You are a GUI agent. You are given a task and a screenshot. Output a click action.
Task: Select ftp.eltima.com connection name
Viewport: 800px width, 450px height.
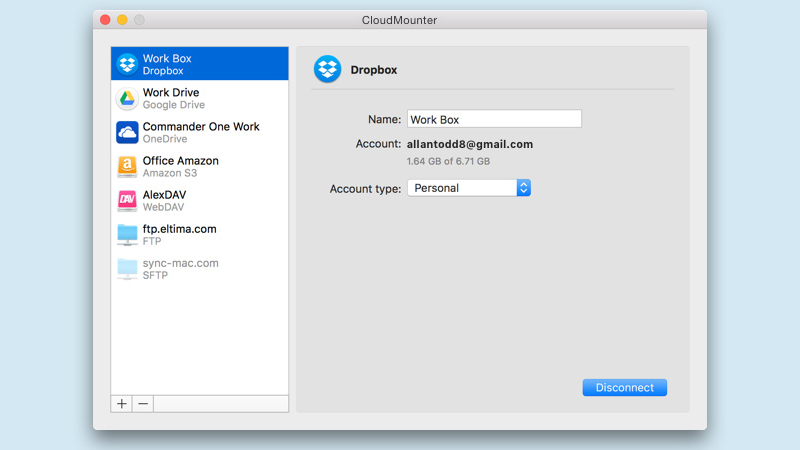(x=180, y=229)
